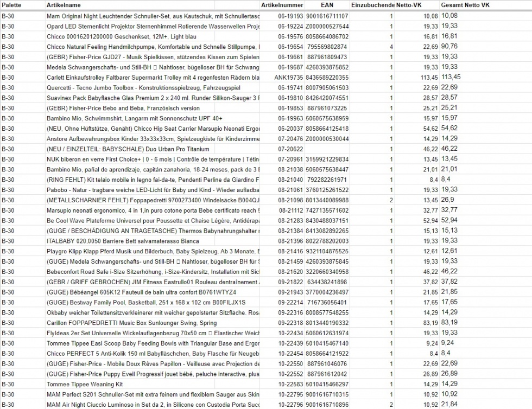
Task: Click EAN cell 887961809473
Action: [x=327, y=57]
